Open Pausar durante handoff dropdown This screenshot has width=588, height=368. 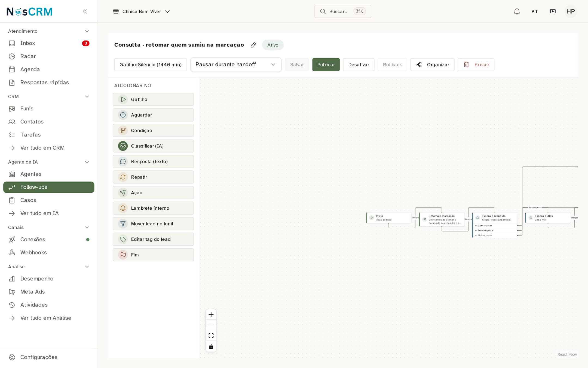(236, 65)
